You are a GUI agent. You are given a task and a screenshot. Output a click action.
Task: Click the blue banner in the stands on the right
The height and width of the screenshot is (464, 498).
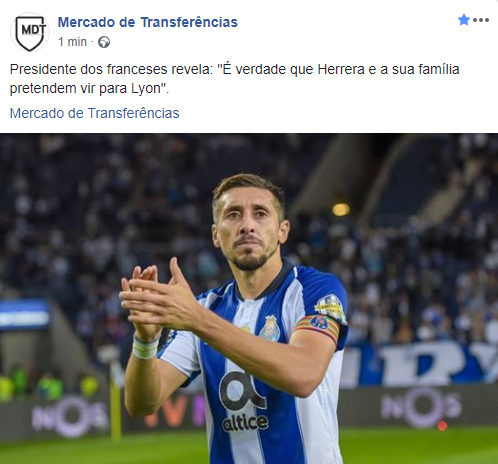point(423,363)
